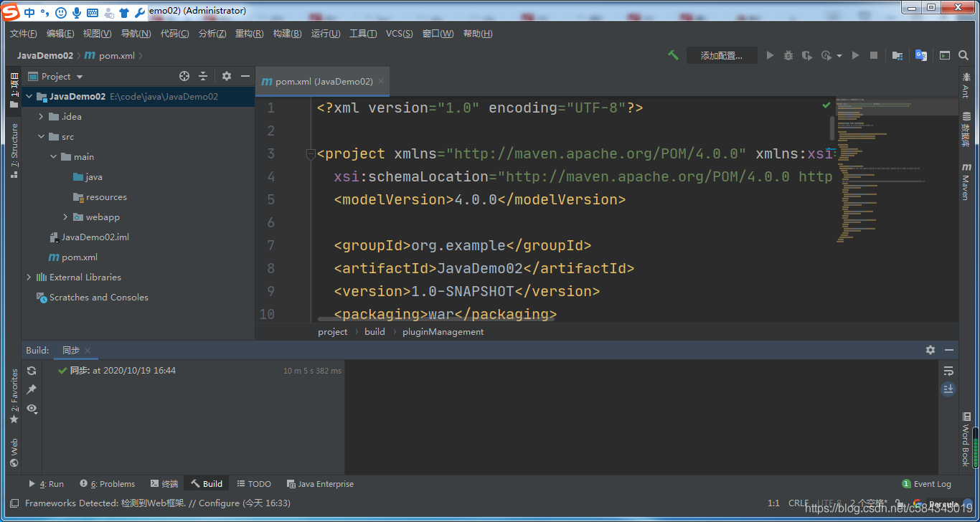Click the locate-file target icon in Project panel
This screenshot has width=980, height=522.
(x=184, y=76)
